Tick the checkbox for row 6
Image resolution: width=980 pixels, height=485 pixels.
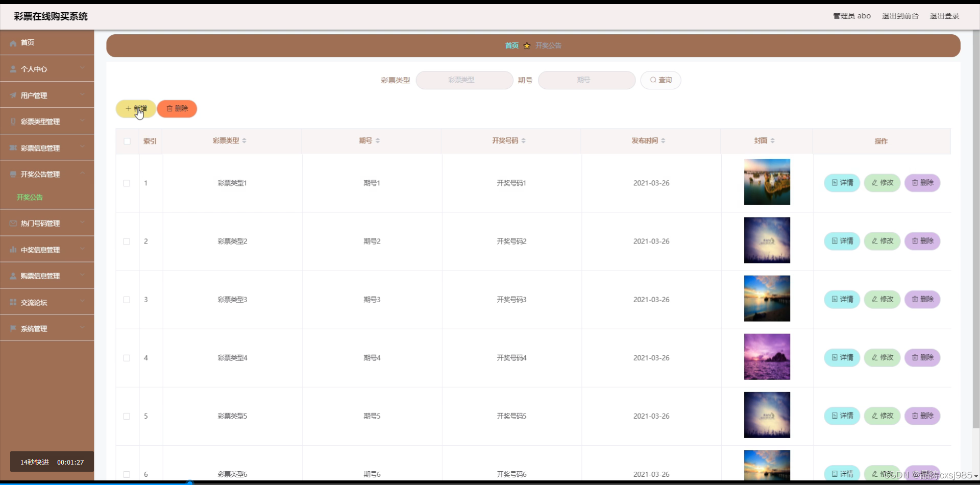[127, 474]
